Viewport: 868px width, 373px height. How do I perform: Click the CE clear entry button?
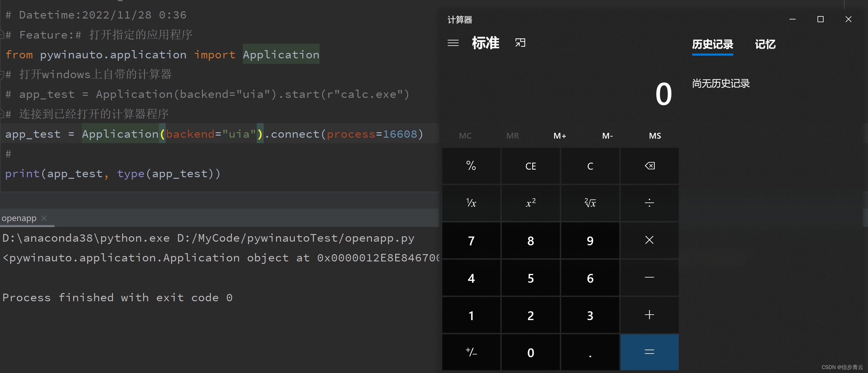point(530,166)
